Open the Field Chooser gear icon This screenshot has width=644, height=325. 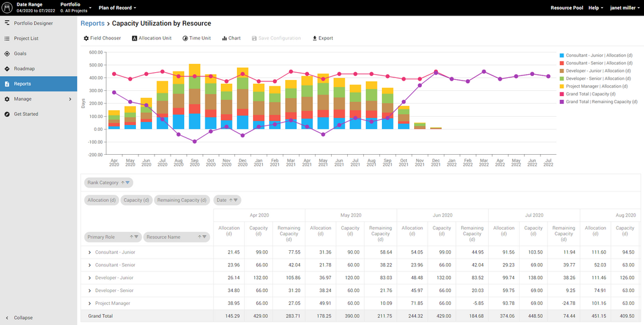click(86, 39)
